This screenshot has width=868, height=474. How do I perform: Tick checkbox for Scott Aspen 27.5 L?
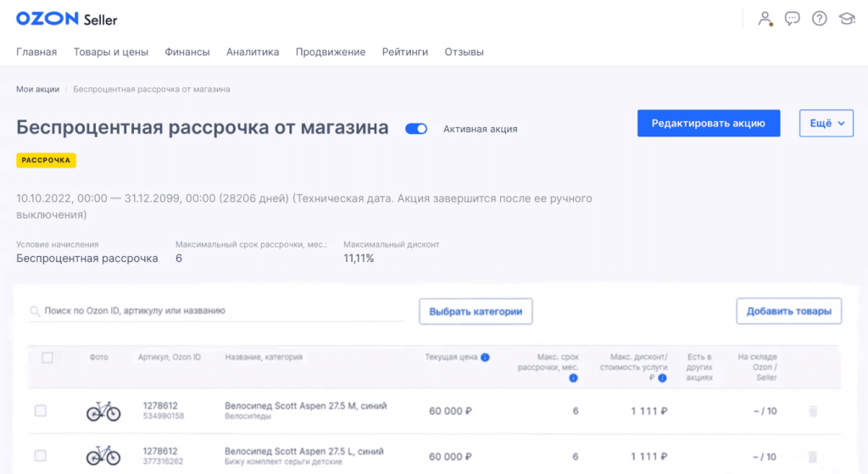pyautogui.click(x=41, y=456)
